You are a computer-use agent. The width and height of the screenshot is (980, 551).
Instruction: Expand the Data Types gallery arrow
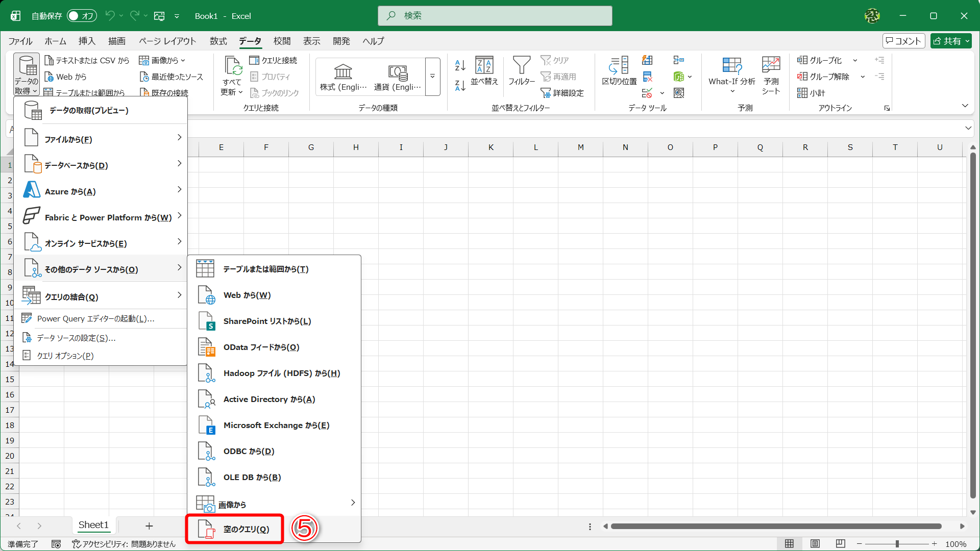(x=432, y=77)
